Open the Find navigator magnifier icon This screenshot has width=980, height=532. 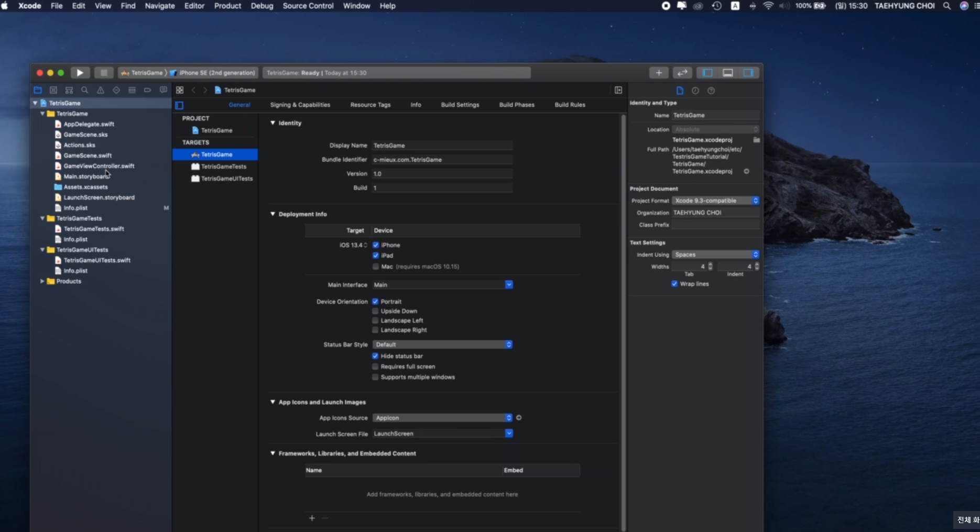85,90
